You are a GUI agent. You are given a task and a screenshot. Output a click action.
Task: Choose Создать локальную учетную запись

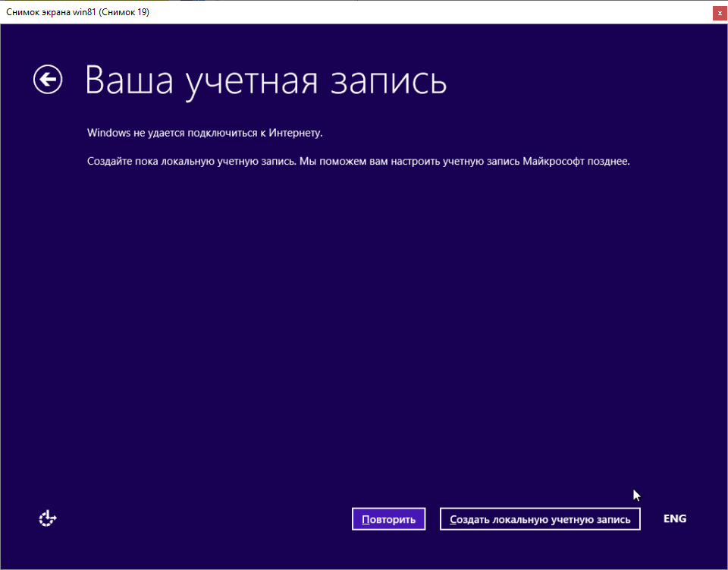pos(540,519)
